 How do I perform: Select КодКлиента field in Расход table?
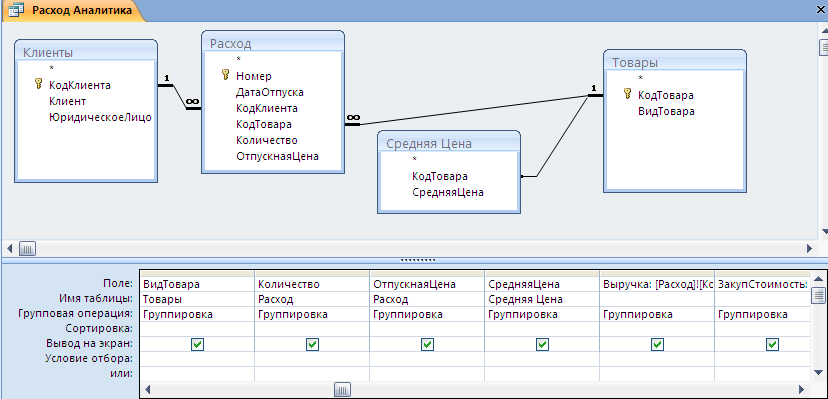coord(267,108)
